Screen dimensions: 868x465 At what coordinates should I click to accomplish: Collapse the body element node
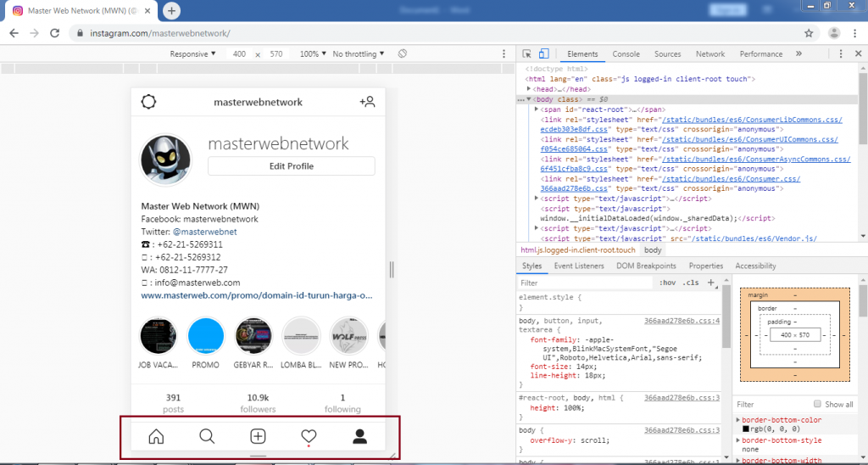[x=529, y=99]
